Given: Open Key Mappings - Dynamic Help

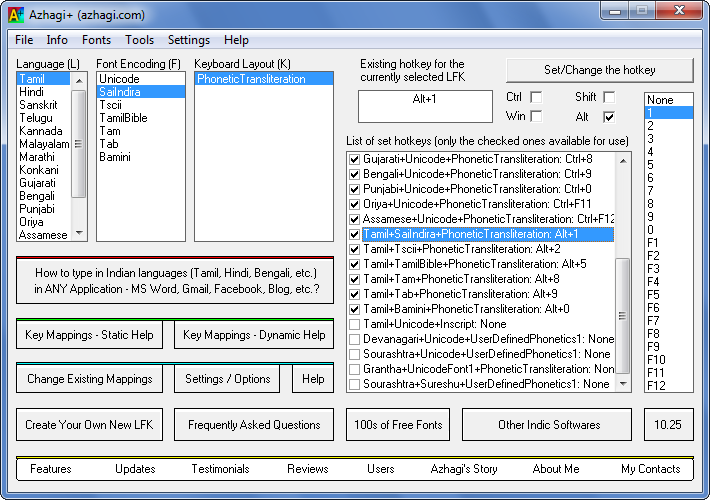Looking at the screenshot, I should [254, 335].
